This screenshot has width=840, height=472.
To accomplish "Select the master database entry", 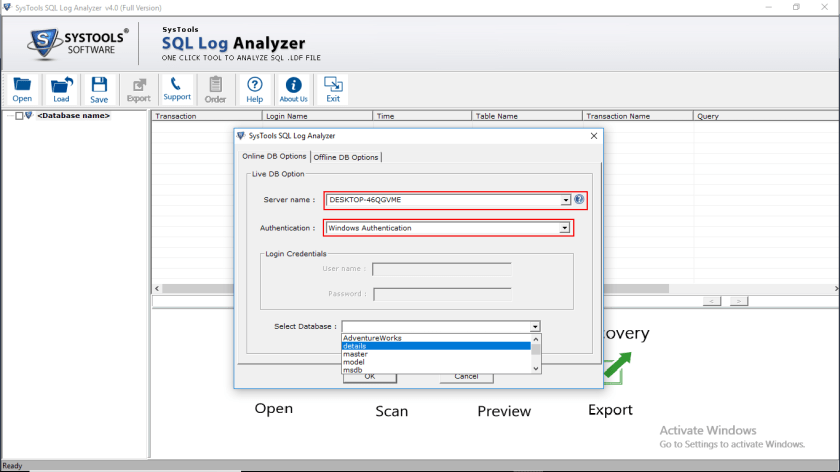I will point(356,354).
